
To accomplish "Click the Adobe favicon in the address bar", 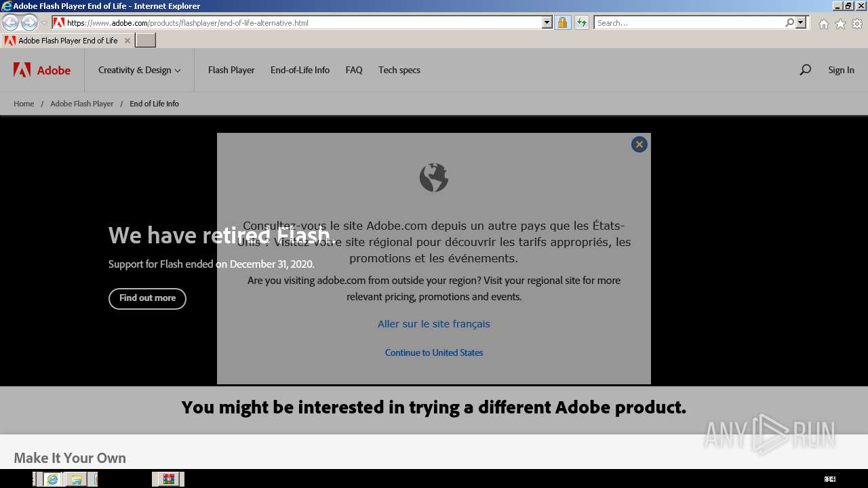I will tap(59, 22).
